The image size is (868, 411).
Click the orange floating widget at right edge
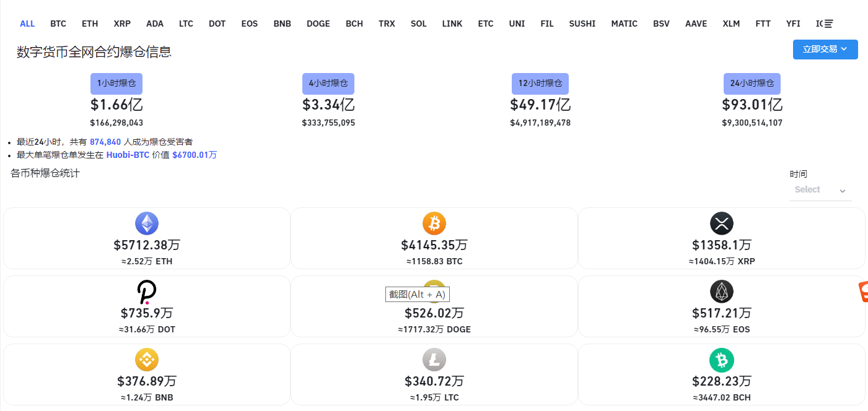tap(862, 292)
